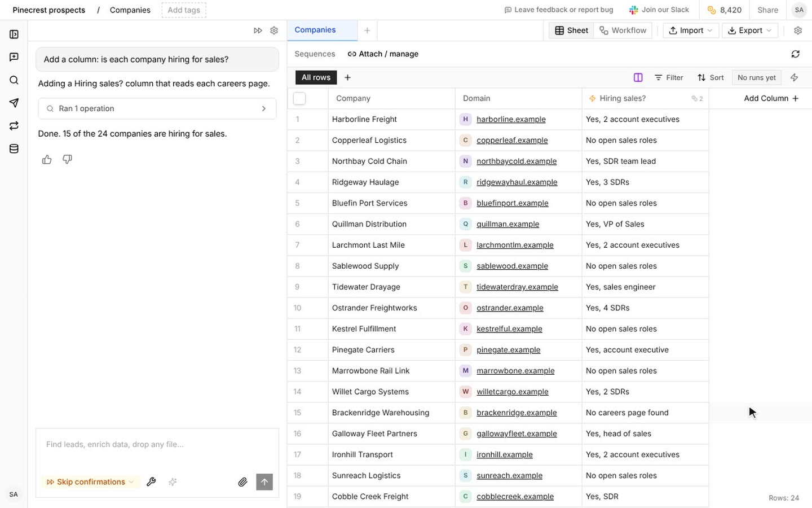The width and height of the screenshot is (812, 508).
Task: Send message with the arrow button
Action: (x=264, y=482)
